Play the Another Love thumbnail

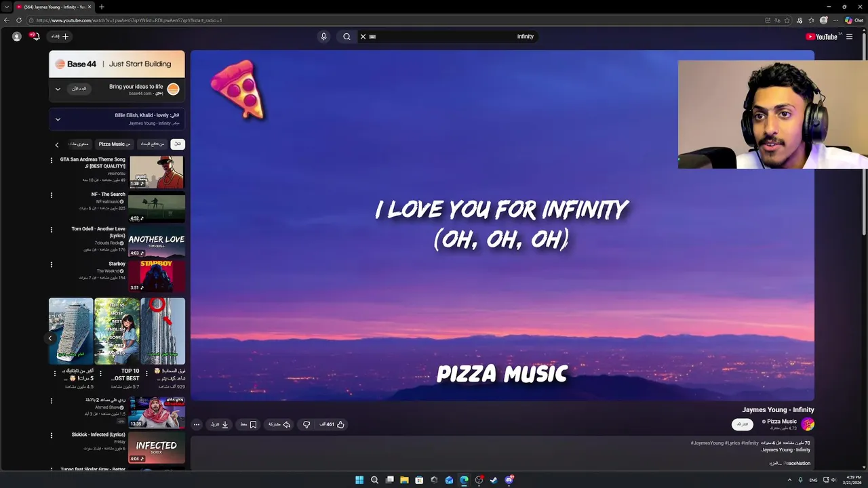[x=157, y=242]
